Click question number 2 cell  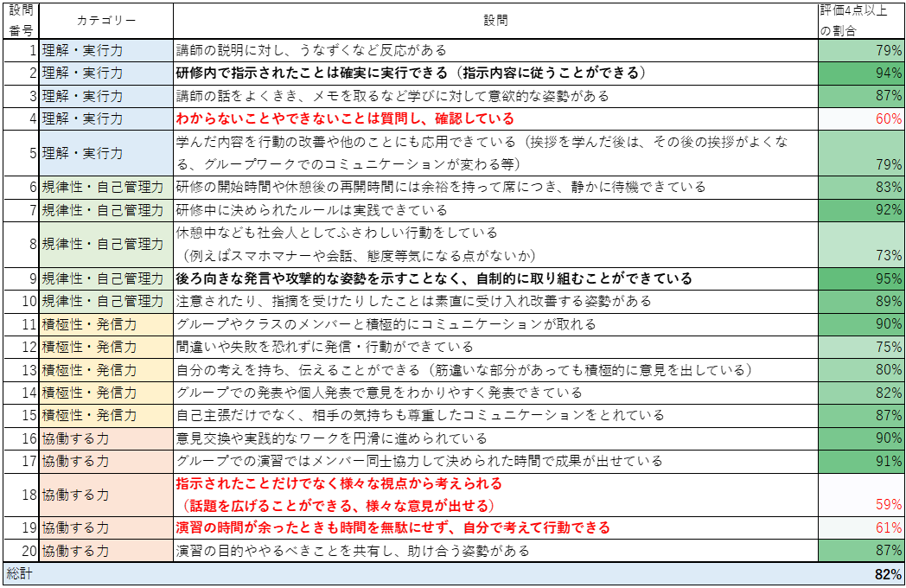(21, 73)
